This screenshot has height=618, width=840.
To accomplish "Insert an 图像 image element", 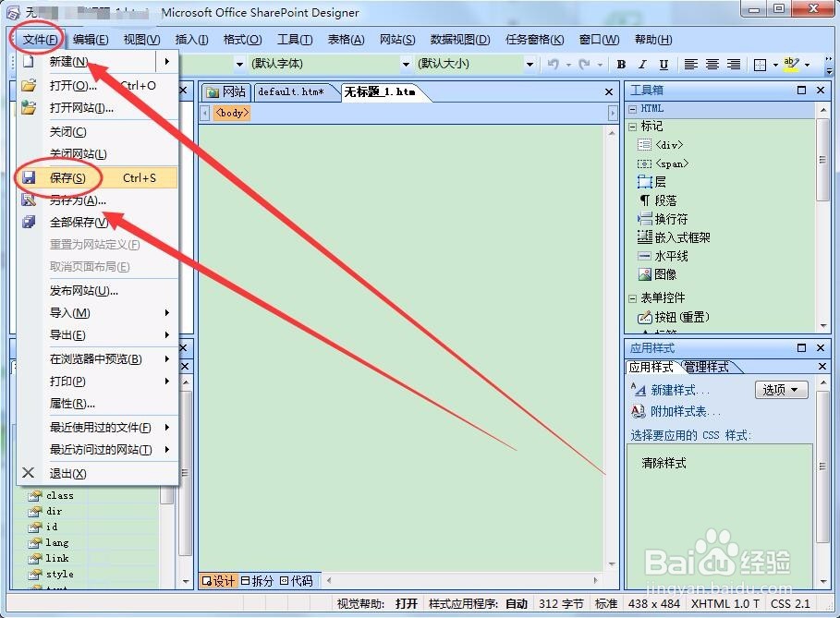I will click(x=657, y=274).
